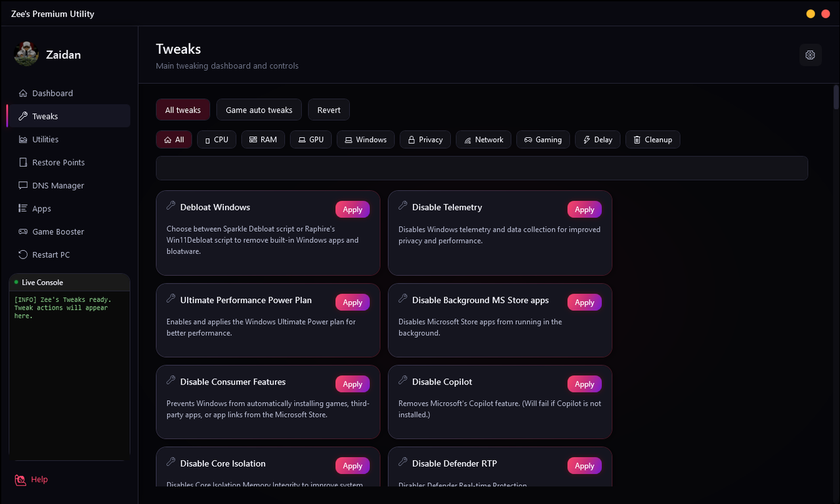Click wrench icon on Background MS Store card
840x504 pixels.
403,299
